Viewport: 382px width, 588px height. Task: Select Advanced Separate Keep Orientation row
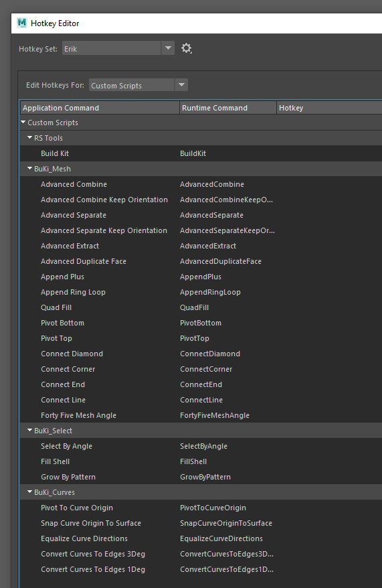click(x=201, y=230)
